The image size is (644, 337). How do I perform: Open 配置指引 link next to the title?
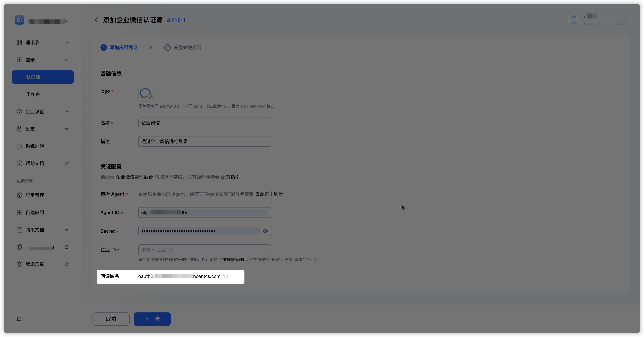(x=176, y=20)
